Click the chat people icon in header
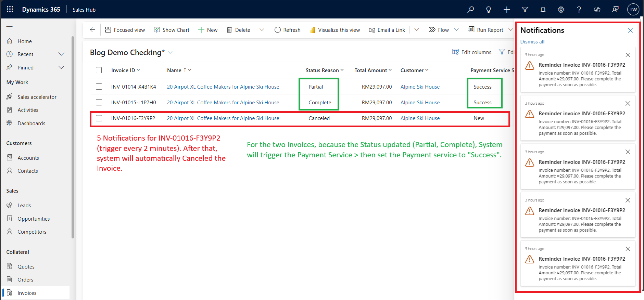This screenshot has height=300, width=644. [x=615, y=10]
